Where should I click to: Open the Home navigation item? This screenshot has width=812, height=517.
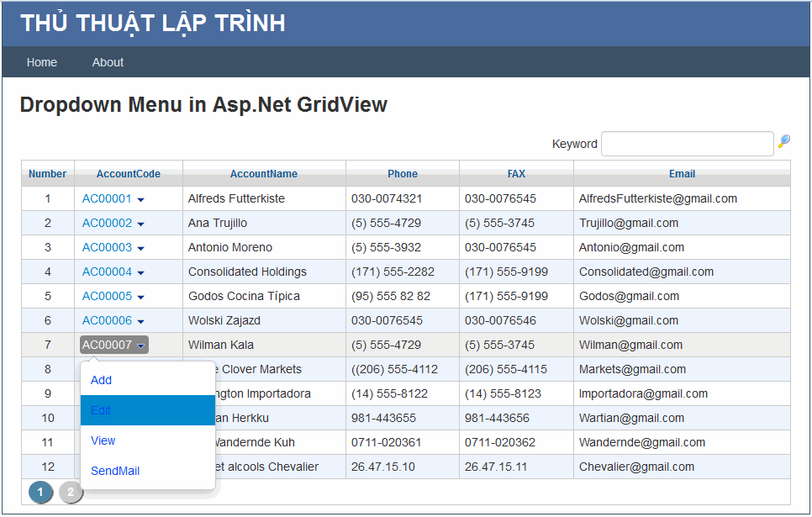coord(42,62)
